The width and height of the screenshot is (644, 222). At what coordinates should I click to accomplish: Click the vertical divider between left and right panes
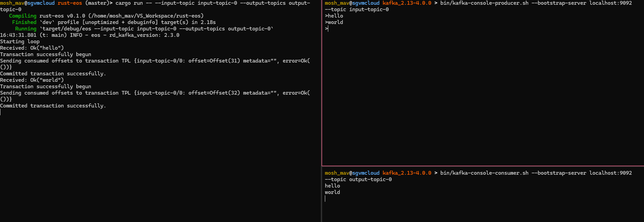click(x=321, y=111)
